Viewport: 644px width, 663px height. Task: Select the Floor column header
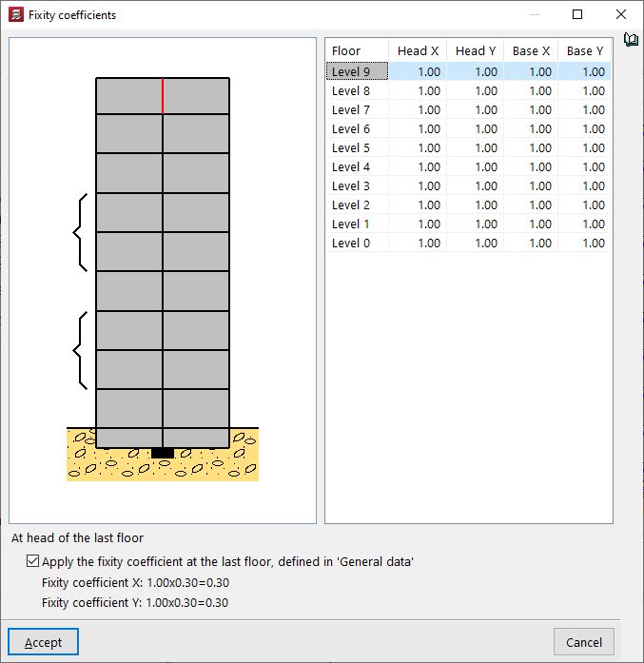(357, 50)
